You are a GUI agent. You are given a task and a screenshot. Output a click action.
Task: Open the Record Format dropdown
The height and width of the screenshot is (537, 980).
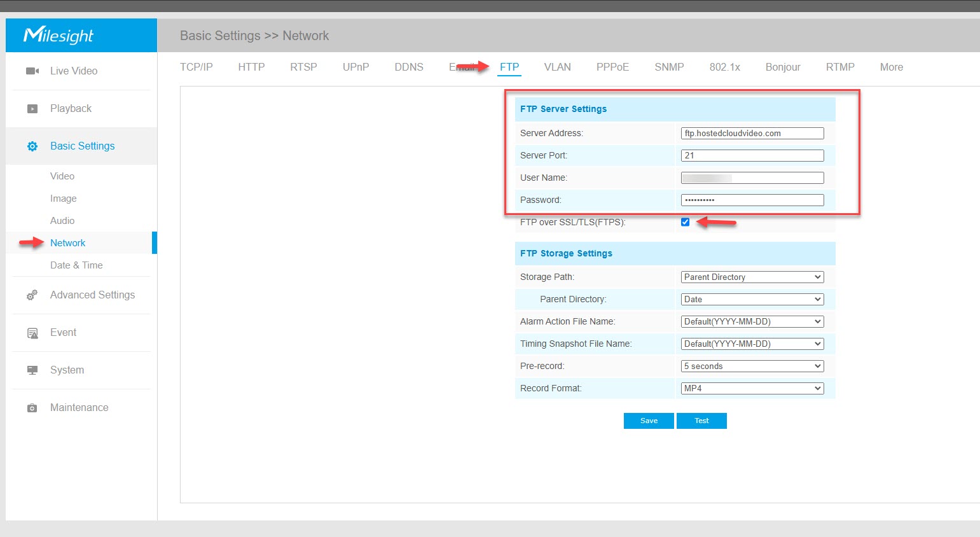tap(752, 389)
